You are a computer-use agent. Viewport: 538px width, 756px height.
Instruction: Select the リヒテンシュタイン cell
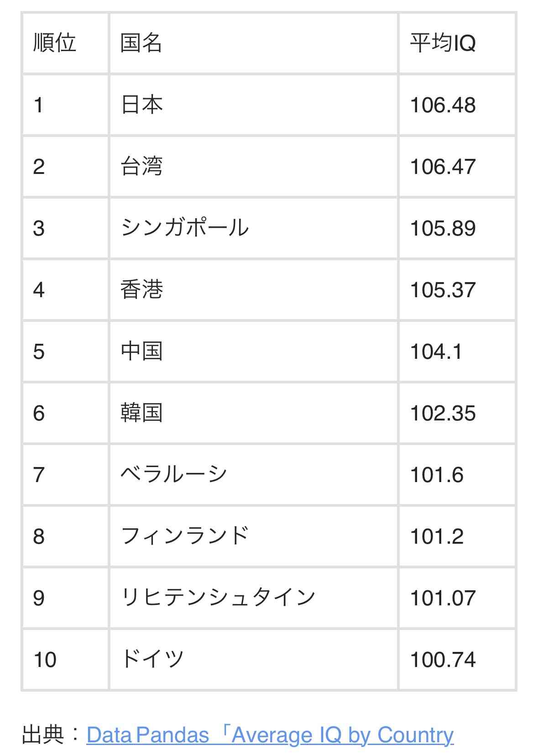click(218, 598)
